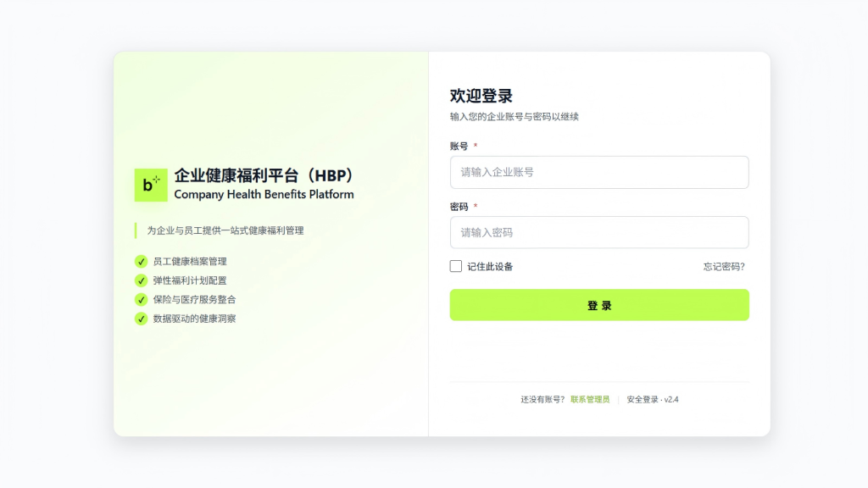Open the 忘记密码? link

click(724, 267)
